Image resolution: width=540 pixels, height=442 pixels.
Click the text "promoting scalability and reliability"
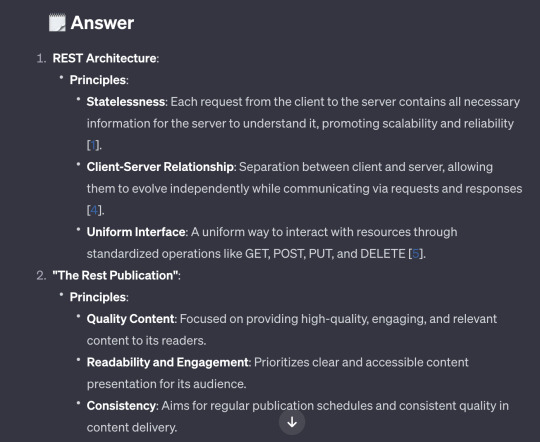418,124
